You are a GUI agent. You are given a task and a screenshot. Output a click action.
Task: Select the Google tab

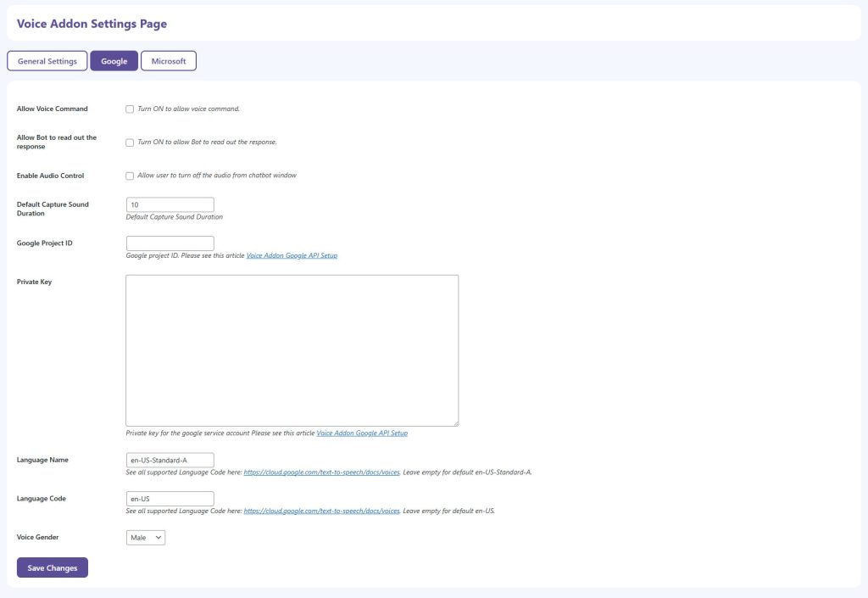tap(114, 61)
